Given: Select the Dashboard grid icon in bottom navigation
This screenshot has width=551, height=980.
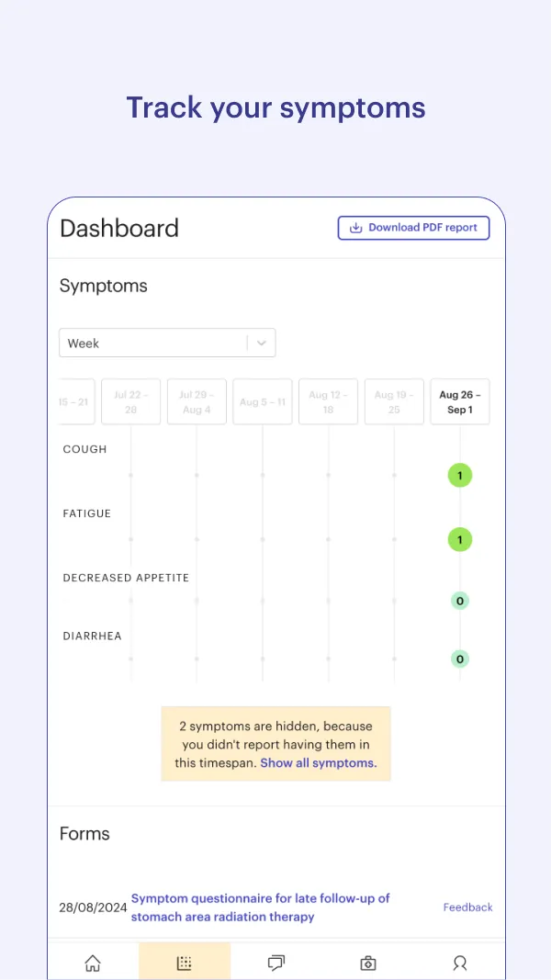Looking at the screenshot, I should pos(184,963).
